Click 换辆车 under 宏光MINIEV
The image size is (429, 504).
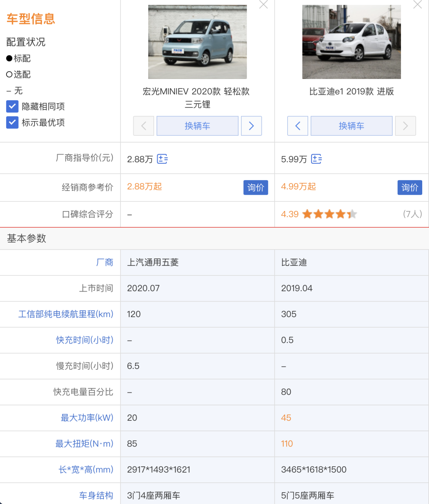coord(198,126)
